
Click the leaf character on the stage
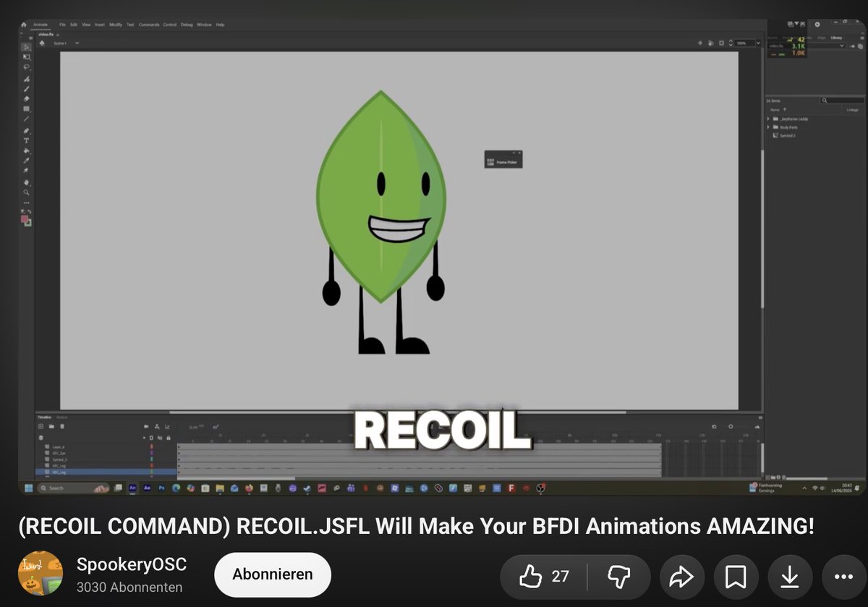[381, 223]
